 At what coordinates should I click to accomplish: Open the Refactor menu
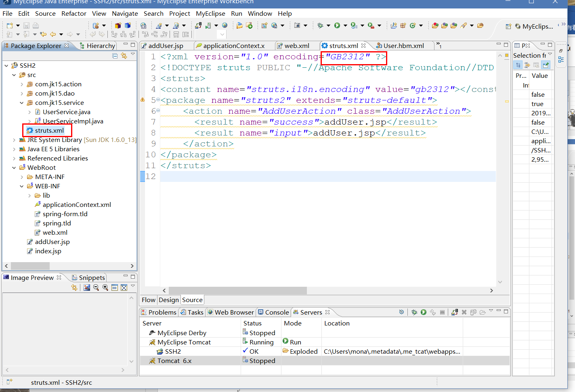pos(74,13)
